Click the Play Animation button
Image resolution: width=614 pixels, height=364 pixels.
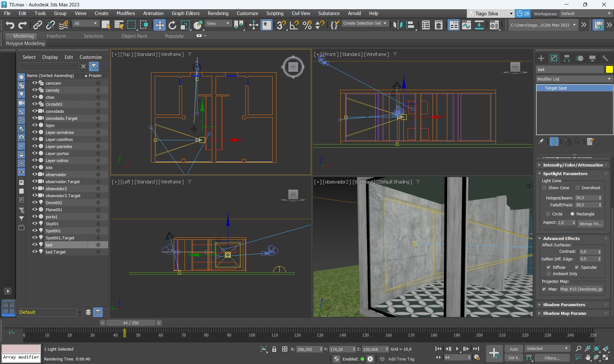[x=457, y=349]
